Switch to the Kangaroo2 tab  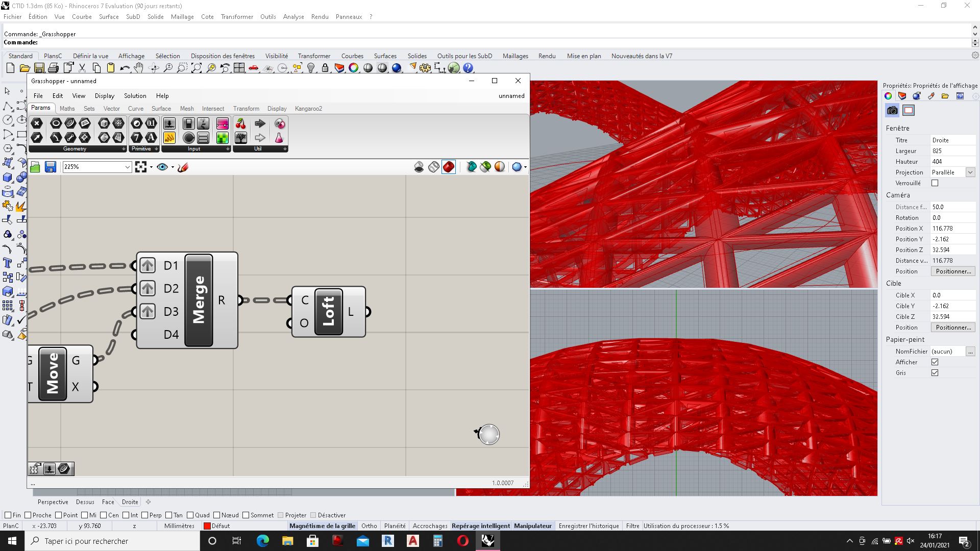[x=308, y=109]
